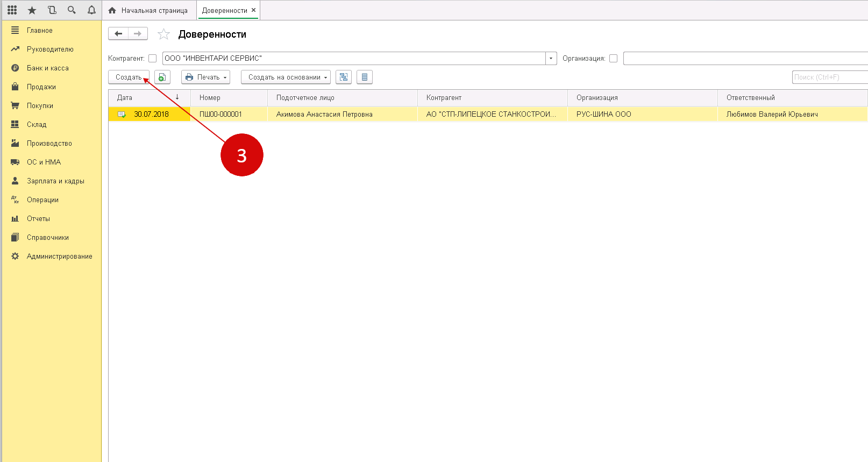
Task: Click posted document icon in row
Action: (122, 115)
